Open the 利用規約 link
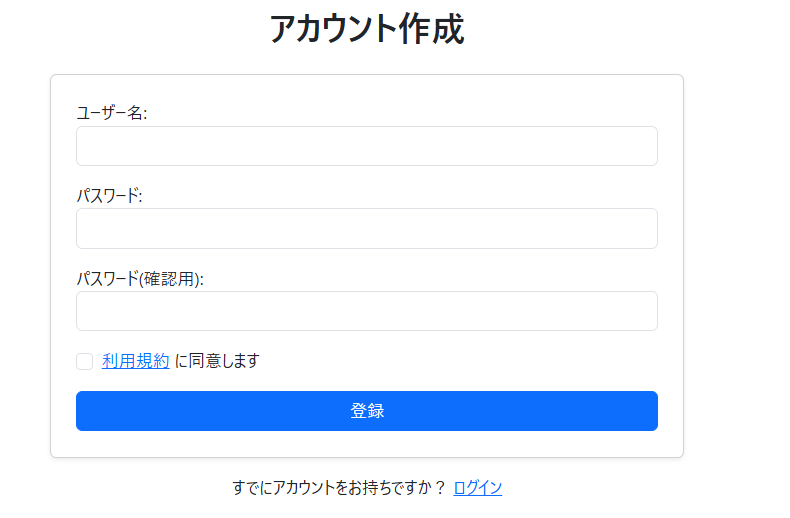Image resolution: width=790 pixels, height=518 pixels. (x=135, y=361)
